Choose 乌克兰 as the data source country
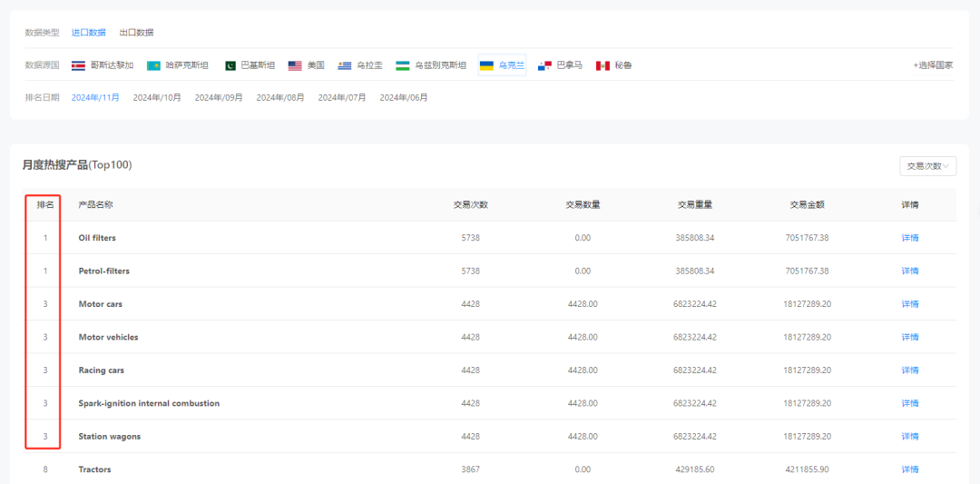The image size is (980, 484). coord(511,65)
